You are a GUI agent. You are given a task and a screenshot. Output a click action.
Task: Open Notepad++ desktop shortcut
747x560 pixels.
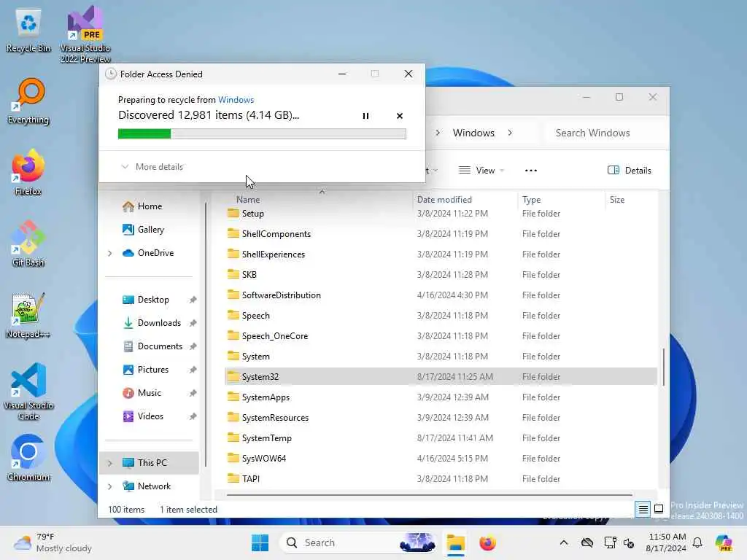[x=28, y=315]
